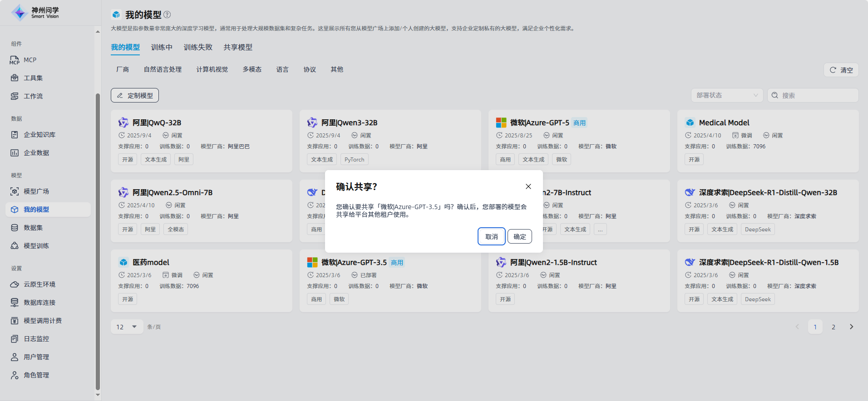Click the 清空 reset button
Image resolution: width=868 pixels, height=401 pixels.
click(x=841, y=70)
